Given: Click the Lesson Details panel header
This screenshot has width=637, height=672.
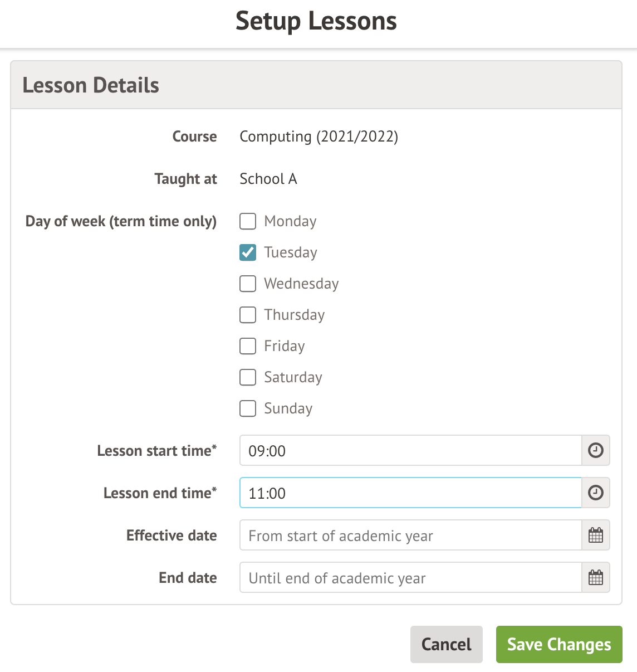Looking at the screenshot, I should pyautogui.click(x=316, y=85).
